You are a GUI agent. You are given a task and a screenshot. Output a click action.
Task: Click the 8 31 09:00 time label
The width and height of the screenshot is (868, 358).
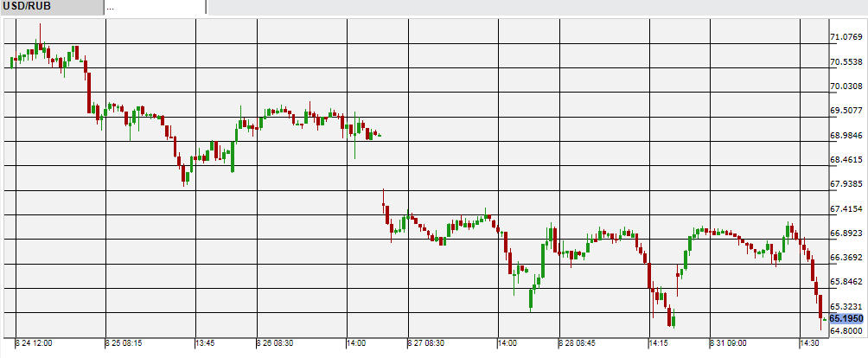tap(728, 343)
